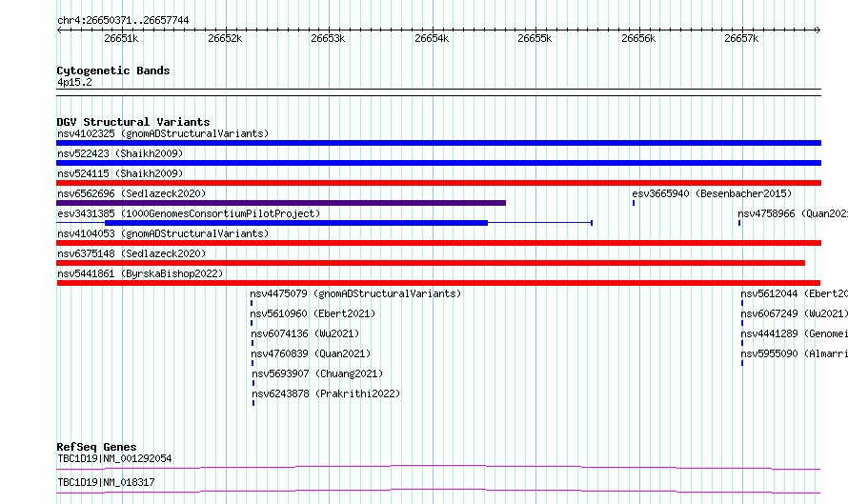Click the nsv4441289 small blue marker
This screenshot has height=504, width=848.
point(742,343)
